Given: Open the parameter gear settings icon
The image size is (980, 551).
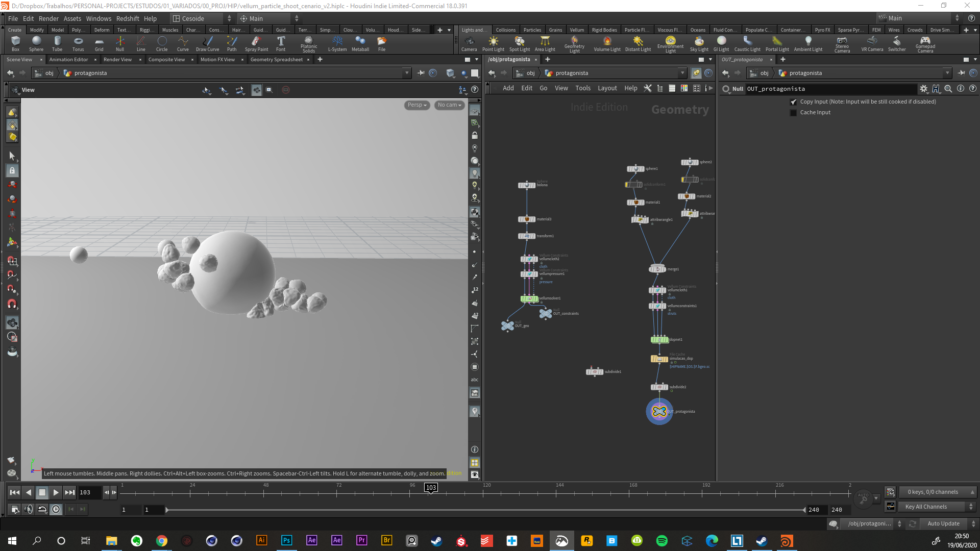Looking at the screenshot, I should (923, 89).
